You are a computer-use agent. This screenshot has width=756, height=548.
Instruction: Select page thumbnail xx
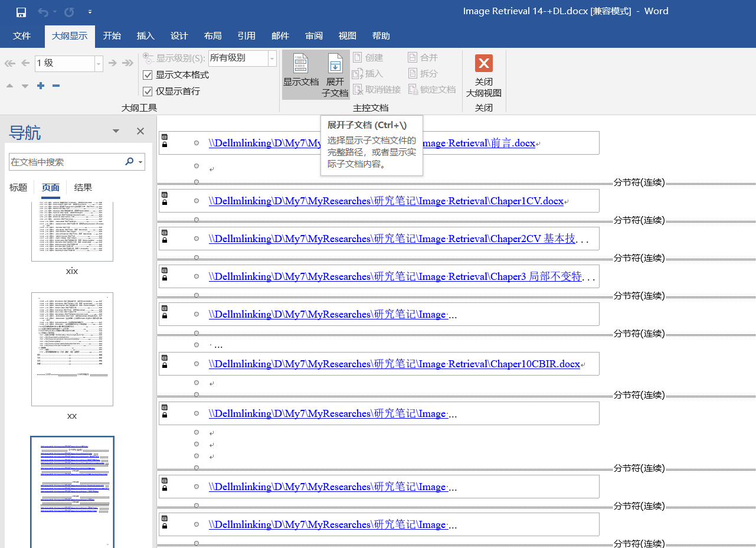click(72, 349)
